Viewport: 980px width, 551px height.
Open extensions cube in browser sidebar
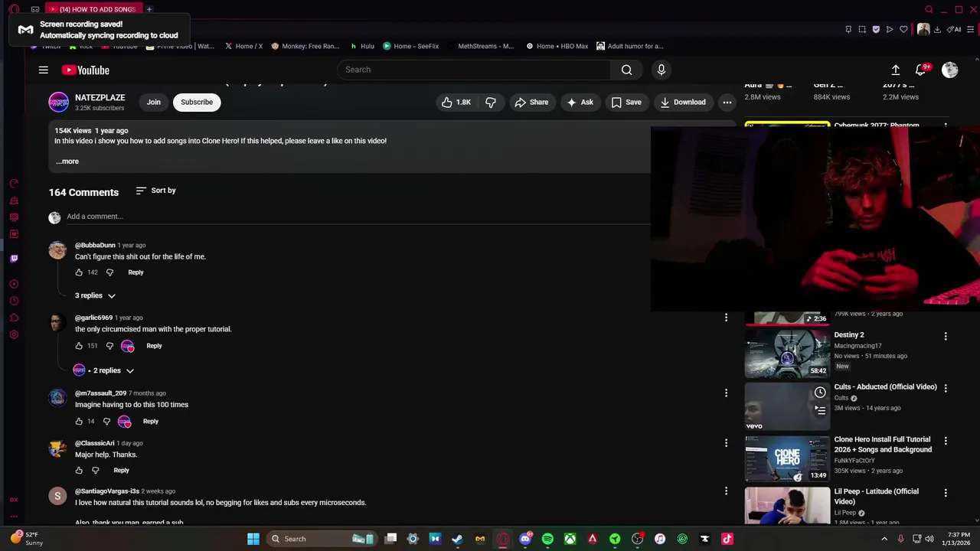(x=14, y=317)
